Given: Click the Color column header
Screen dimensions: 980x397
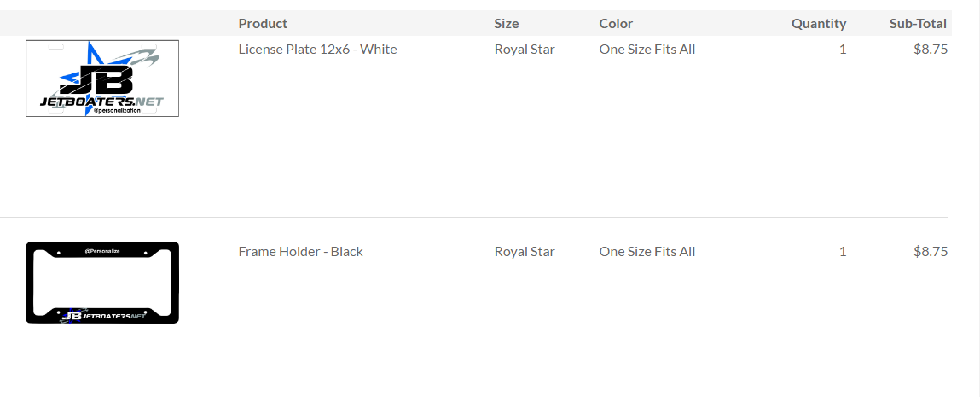Looking at the screenshot, I should [617, 24].
